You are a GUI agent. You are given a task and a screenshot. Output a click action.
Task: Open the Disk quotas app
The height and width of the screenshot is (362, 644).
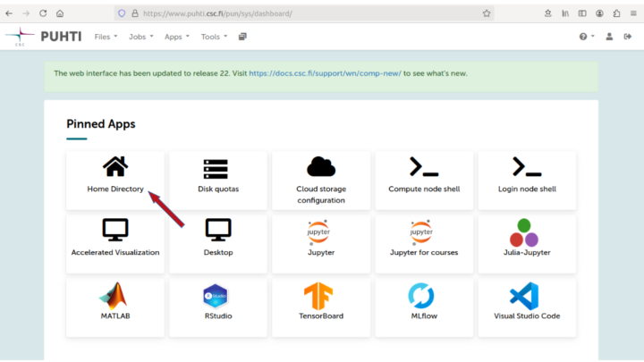tap(218, 181)
